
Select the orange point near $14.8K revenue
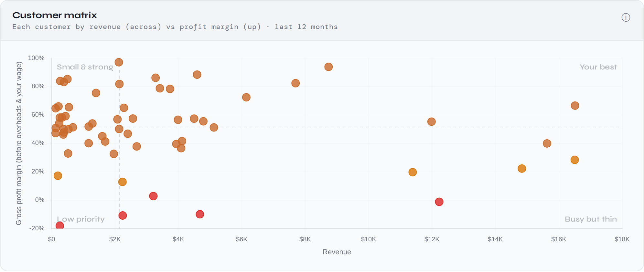522,169
